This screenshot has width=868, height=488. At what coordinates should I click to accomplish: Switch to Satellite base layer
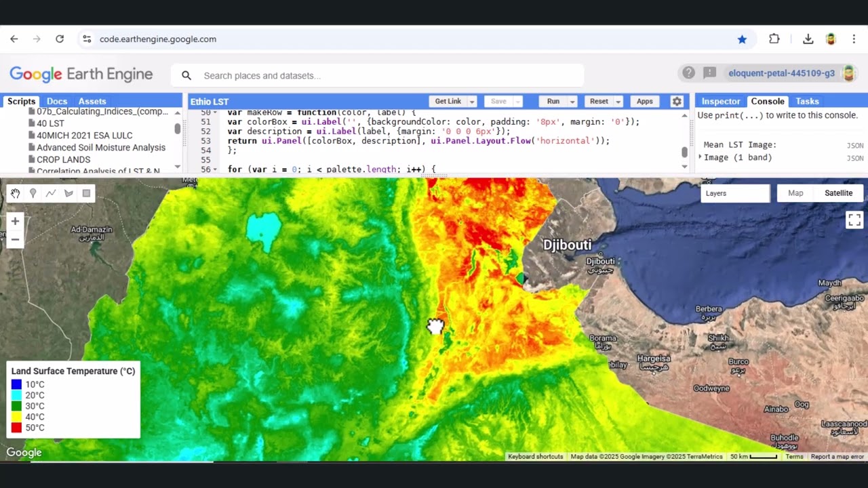pyautogui.click(x=838, y=193)
